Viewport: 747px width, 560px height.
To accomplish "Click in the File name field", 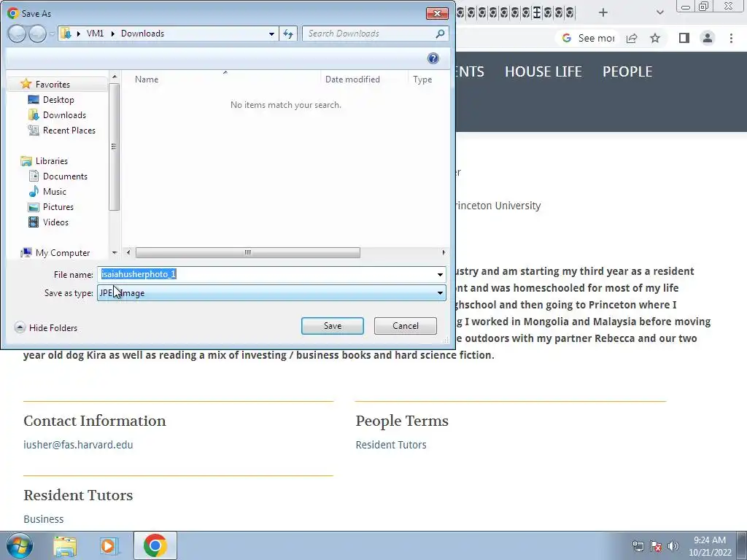I will click(x=266, y=274).
